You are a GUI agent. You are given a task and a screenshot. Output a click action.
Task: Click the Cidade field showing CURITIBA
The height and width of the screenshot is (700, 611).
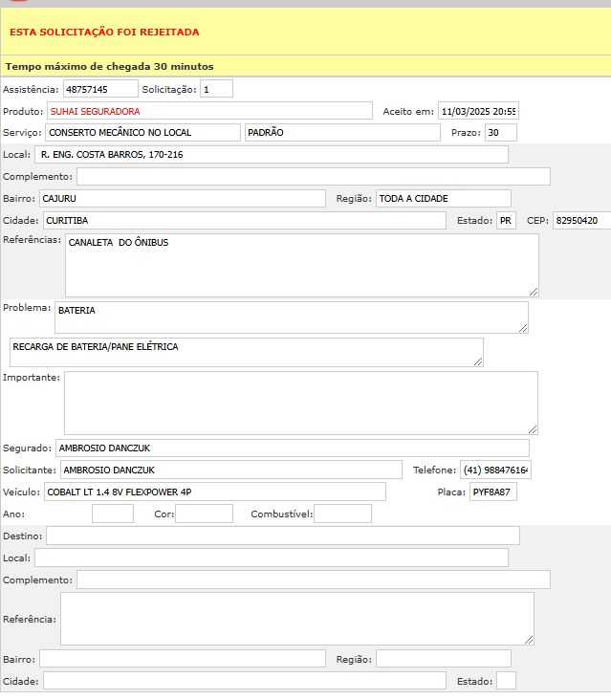(x=244, y=221)
